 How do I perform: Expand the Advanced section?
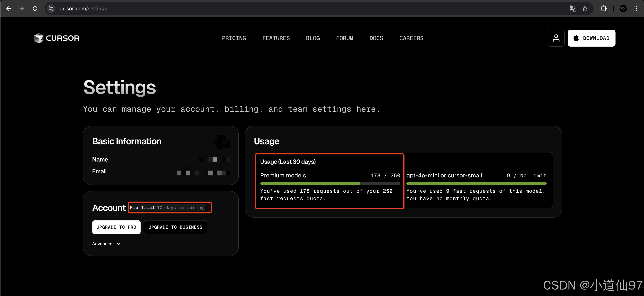[x=106, y=244]
